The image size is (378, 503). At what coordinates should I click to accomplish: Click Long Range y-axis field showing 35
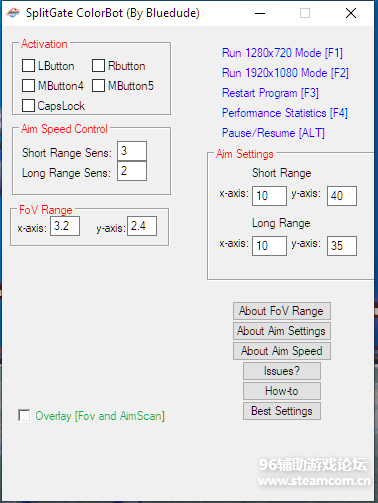[342, 246]
